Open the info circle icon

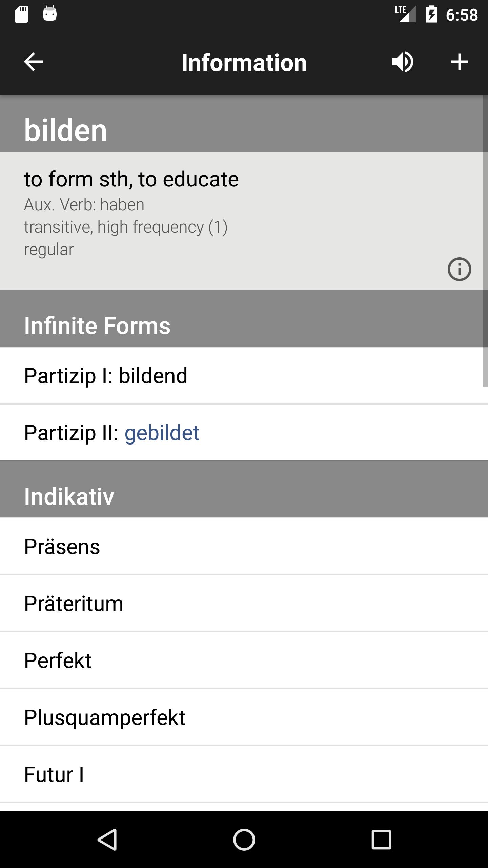coord(459,269)
